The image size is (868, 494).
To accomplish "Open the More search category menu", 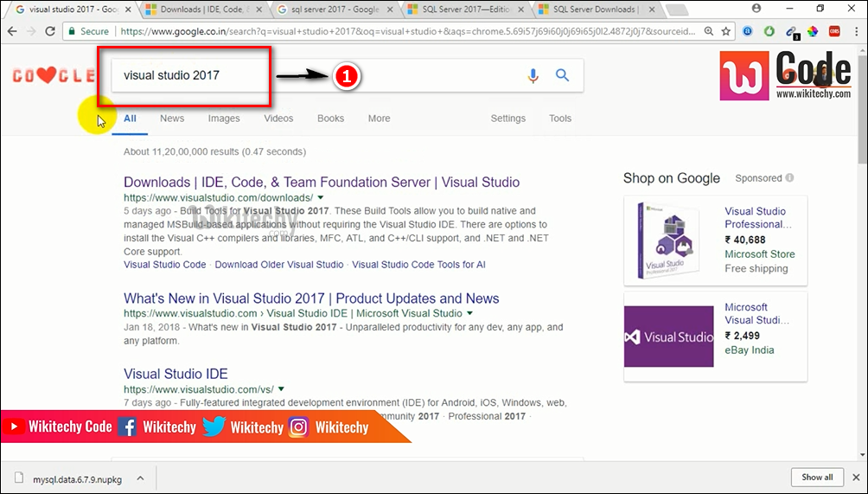I will pyautogui.click(x=379, y=119).
